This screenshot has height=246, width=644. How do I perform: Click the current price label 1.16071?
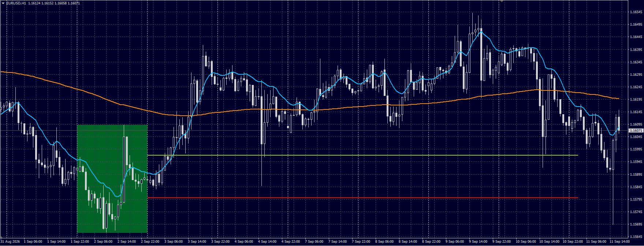click(636, 130)
